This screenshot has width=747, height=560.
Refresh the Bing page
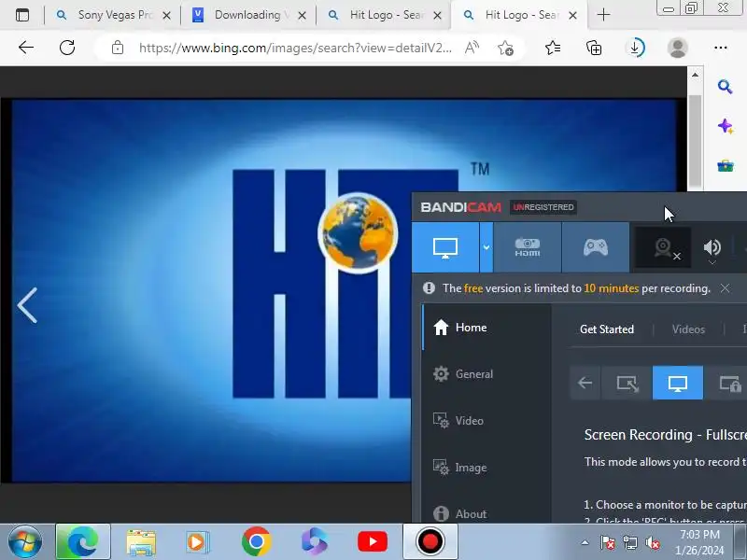[67, 48]
